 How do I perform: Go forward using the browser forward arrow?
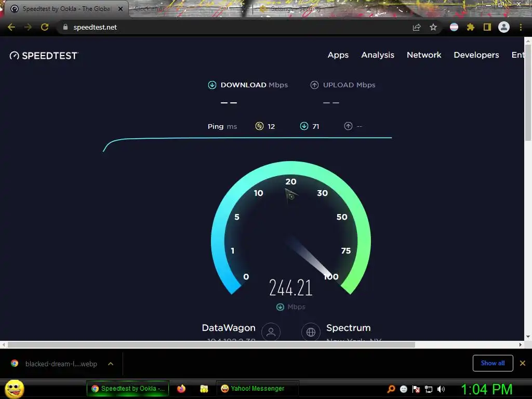(x=28, y=27)
